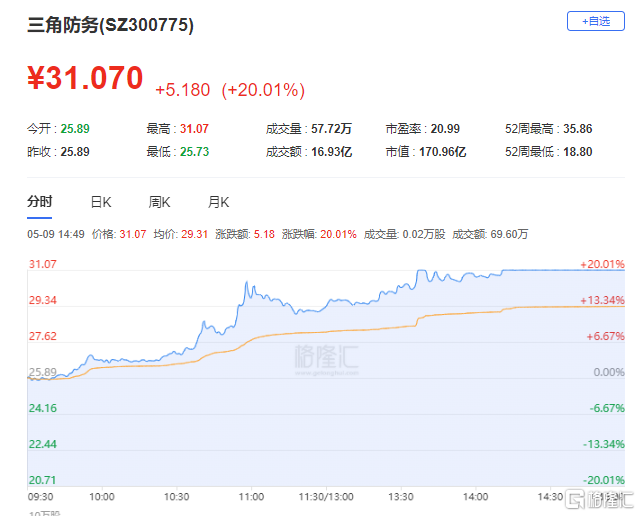Viewport: 640px width, 516px height.
Task: Click the y-axis label 22.44
Action: click(x=42, y=444)
